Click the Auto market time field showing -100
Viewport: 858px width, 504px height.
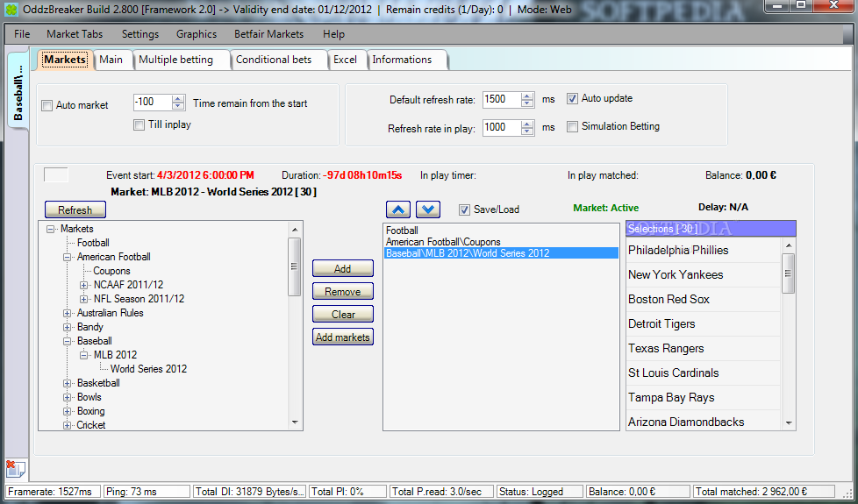153,103
